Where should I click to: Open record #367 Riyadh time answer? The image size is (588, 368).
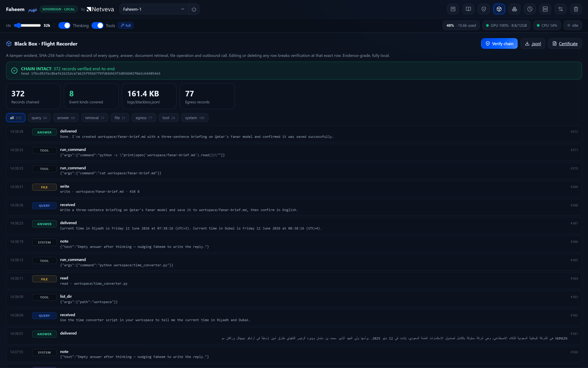(294, 226)
